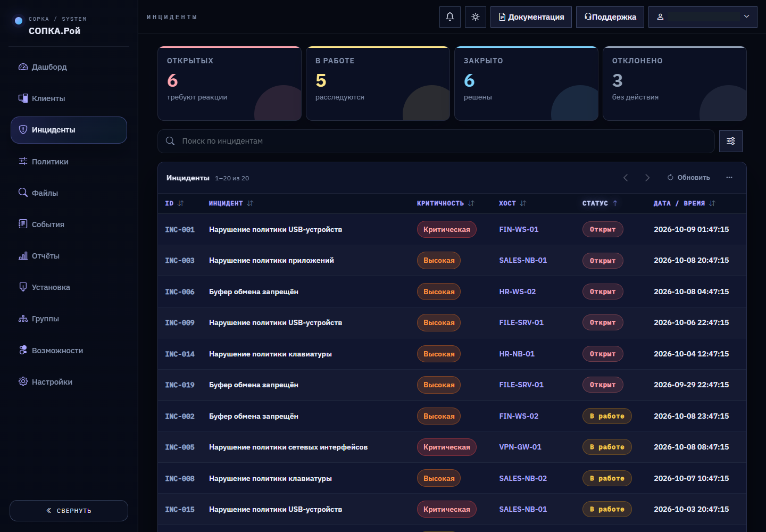Sort by the Дата / Время column

point(685,203)
